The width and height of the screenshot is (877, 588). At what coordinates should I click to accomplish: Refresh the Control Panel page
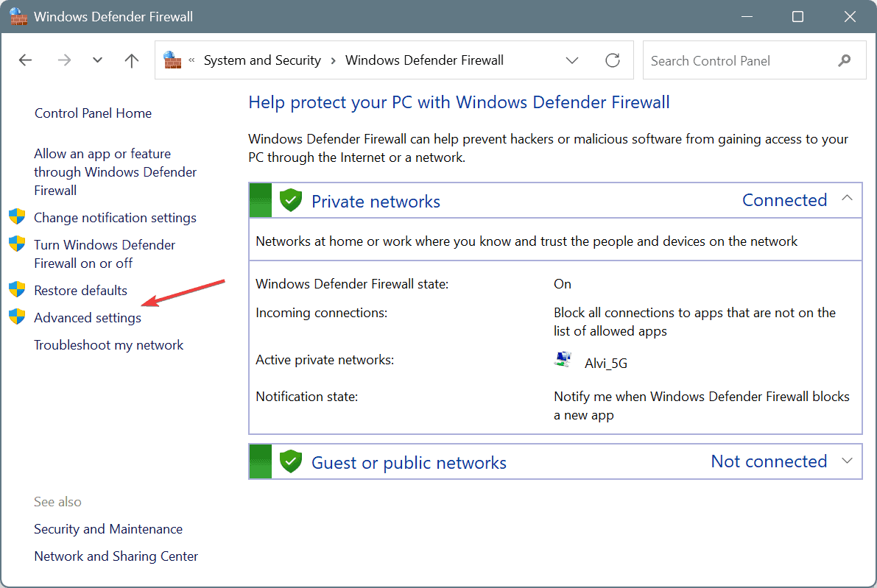pyautogui.click(x=613, y=60)
